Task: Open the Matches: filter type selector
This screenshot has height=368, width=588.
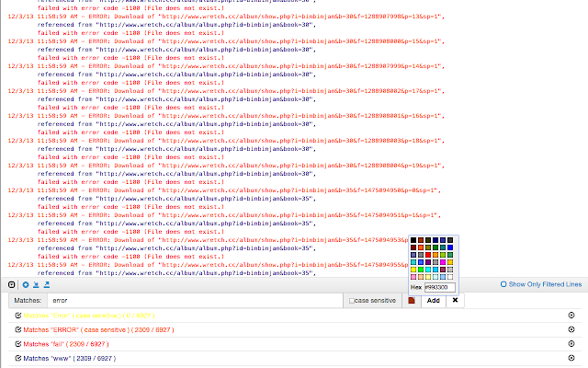Action: coord(28,301)
